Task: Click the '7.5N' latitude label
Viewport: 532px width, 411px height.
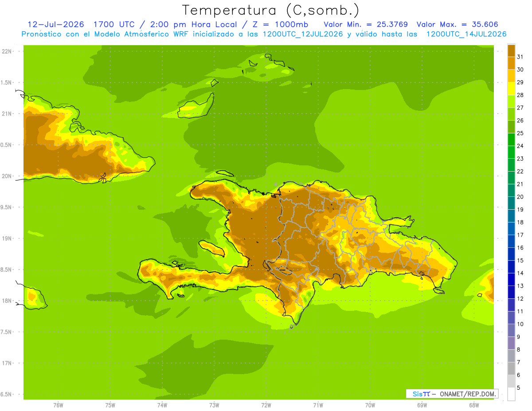Action: pyautogui.click(x=7, y=332)
